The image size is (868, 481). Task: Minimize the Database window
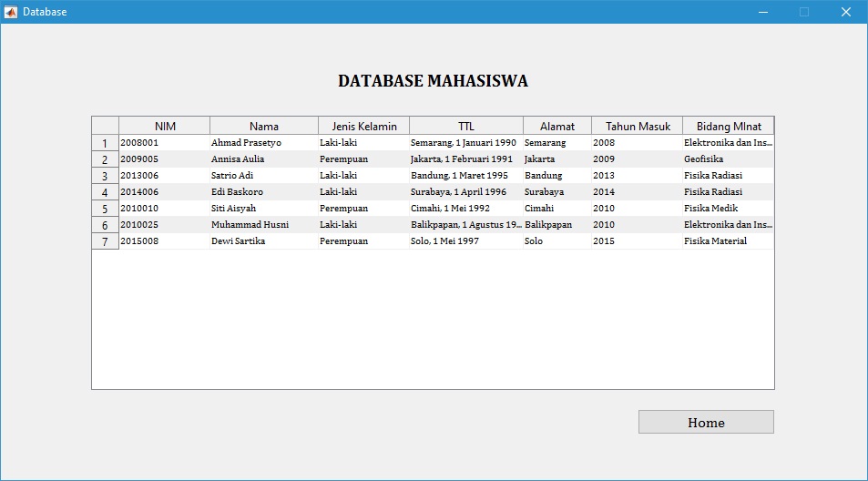click(763, 12)
